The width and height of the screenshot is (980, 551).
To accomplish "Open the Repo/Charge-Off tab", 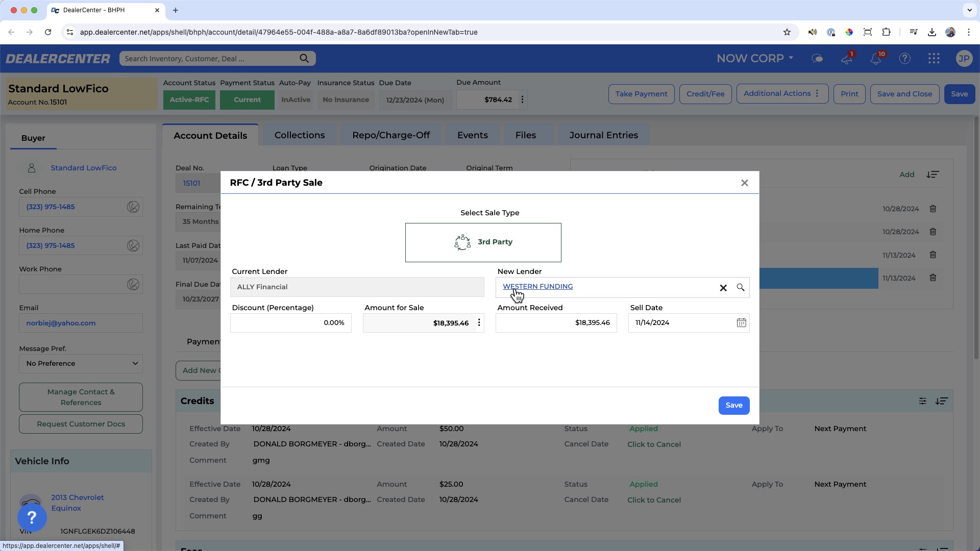I will click(391, 135).
